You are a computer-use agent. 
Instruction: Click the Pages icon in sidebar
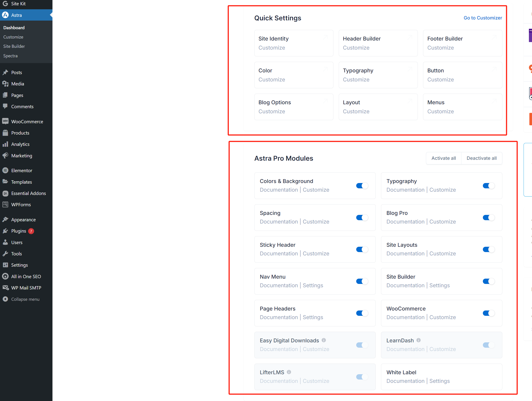point(5,95)
